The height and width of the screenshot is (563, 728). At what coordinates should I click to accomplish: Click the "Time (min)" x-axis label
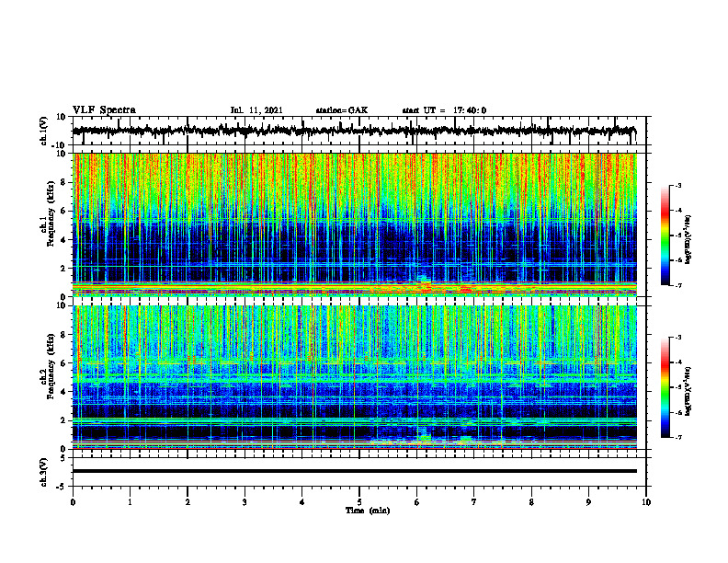point(368,511)
